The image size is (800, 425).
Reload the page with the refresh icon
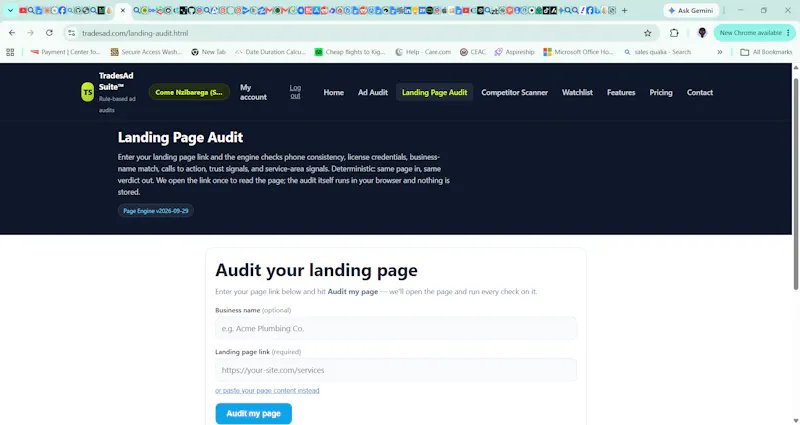coord(49,33)
